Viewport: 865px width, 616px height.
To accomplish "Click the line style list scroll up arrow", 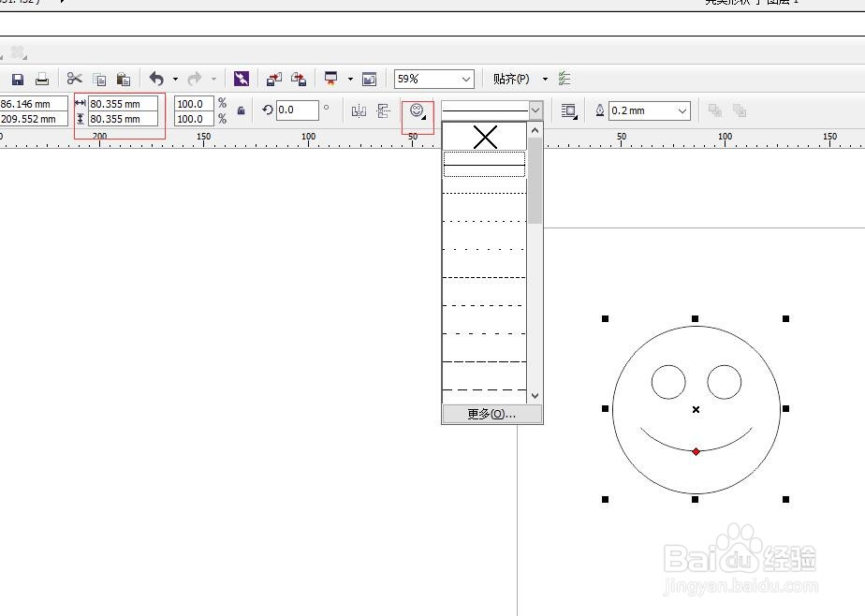I will point(535,131).
